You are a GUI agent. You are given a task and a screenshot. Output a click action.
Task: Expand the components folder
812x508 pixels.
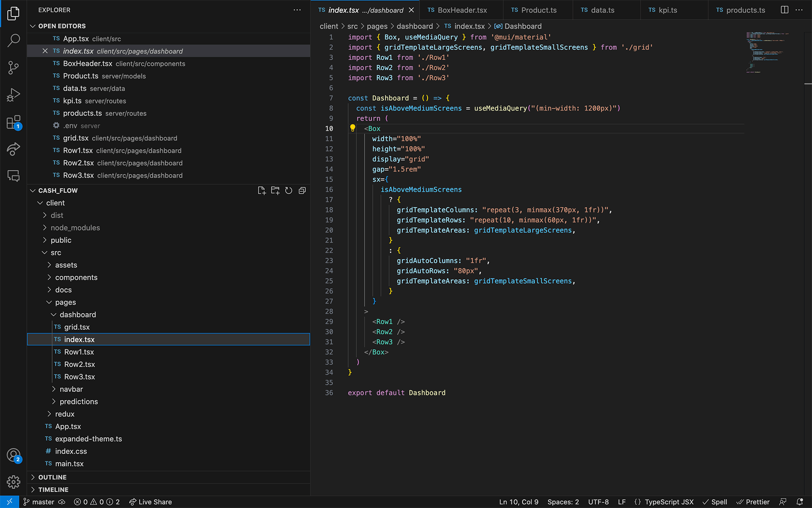49,277
